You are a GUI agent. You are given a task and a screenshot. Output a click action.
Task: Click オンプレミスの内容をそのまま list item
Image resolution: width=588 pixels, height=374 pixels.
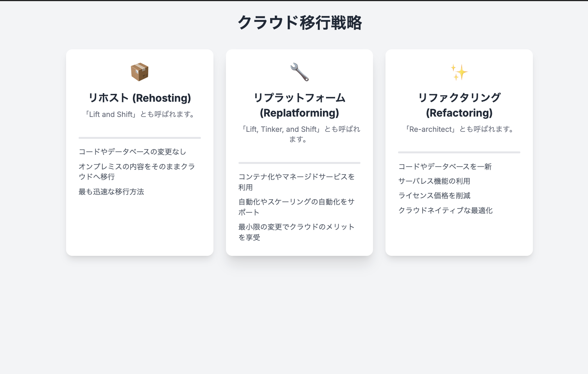(x=136, y=171)
